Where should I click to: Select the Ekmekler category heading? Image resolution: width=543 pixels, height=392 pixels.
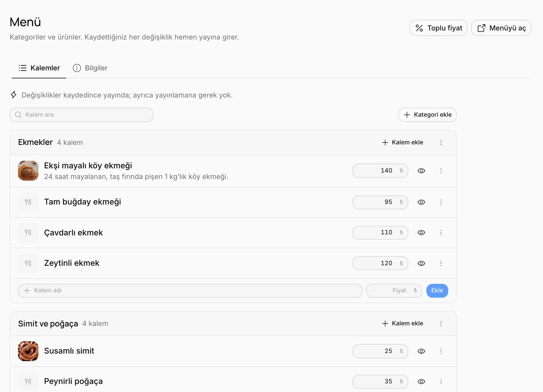pos(35,142)
